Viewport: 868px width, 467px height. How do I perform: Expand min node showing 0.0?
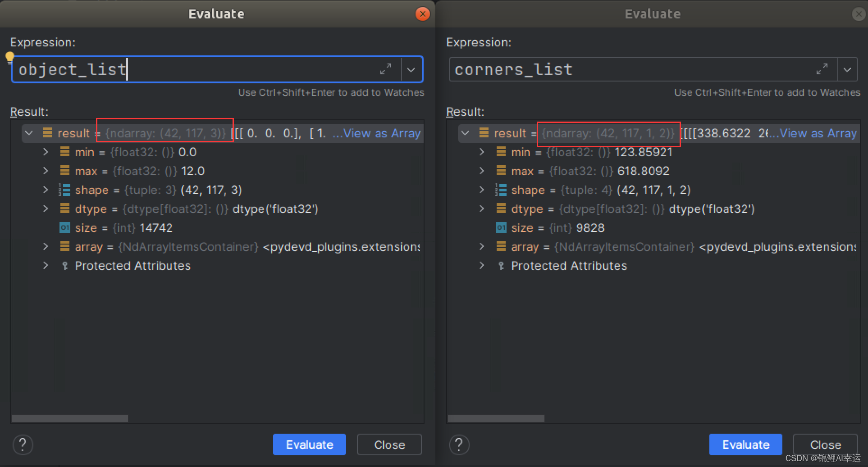point(46,152)
